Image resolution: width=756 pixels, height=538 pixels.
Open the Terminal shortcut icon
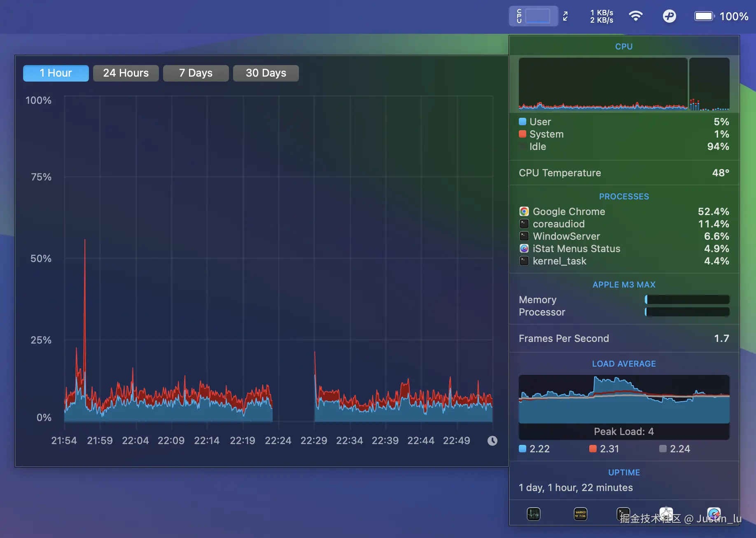pos(623,514)
